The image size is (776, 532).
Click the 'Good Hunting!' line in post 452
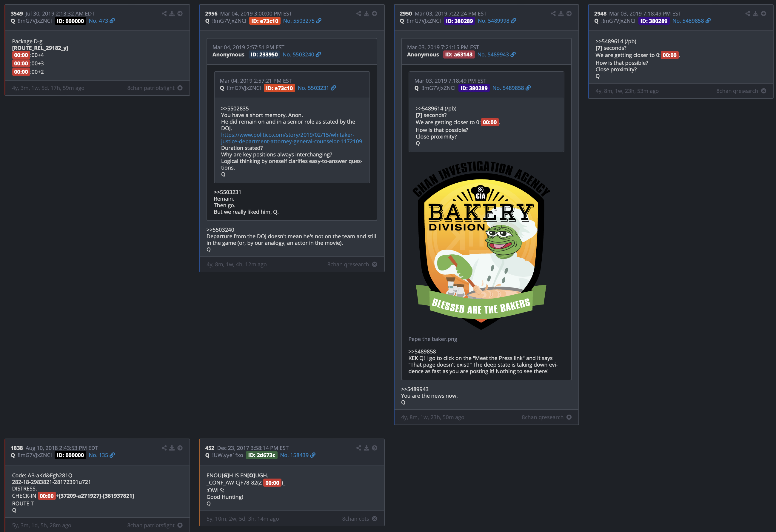pos(225,497)
